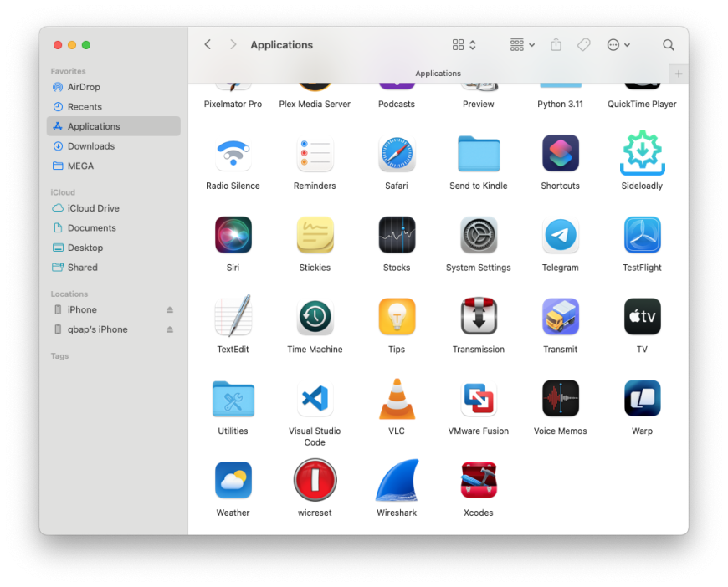
Task: Open the Group By dropdown in toolbar
Action: pyautogui.click(x=522, y=44)
